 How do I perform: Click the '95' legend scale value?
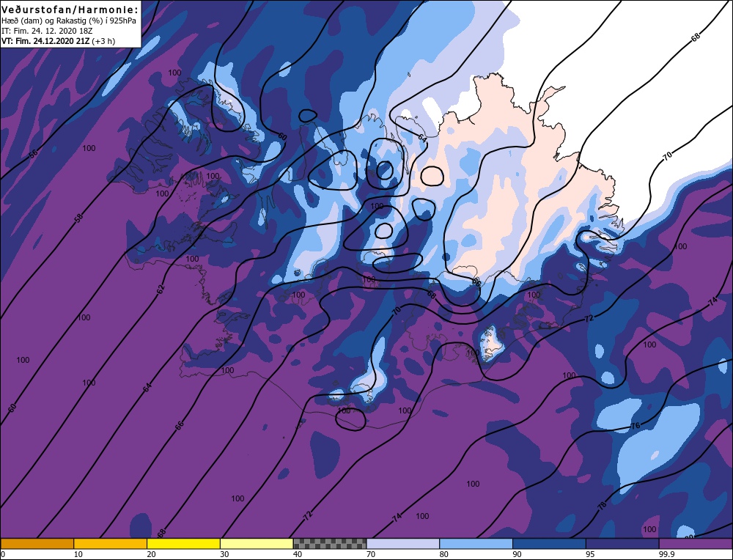(x=590, y=554)
